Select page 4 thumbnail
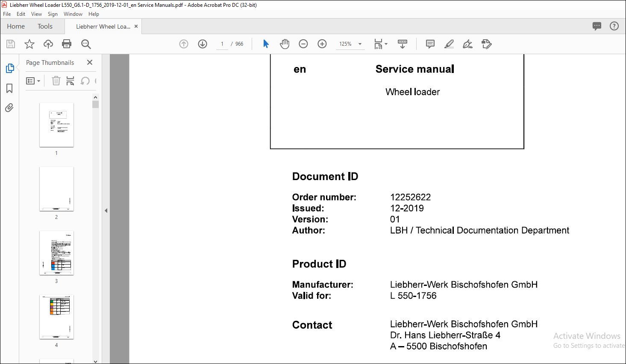Image resolution: width=626 pixels, height=364 pixels. (x=56, y=317)
